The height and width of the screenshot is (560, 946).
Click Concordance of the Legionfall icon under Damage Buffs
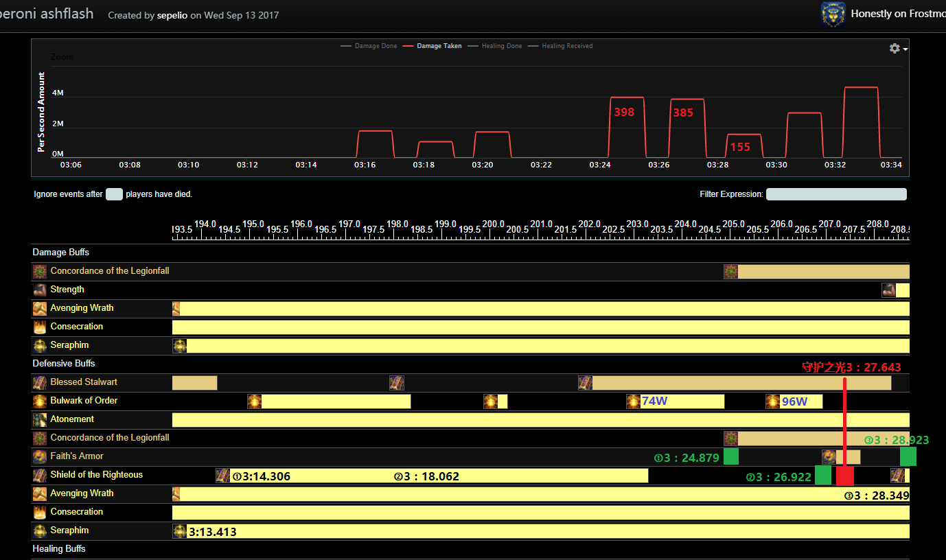click(x=40, y=271)
